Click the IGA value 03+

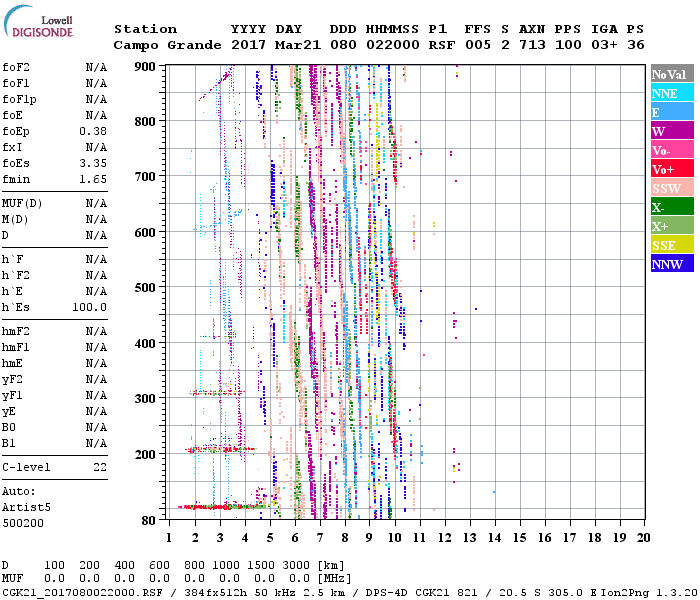[x=604, y=45]
